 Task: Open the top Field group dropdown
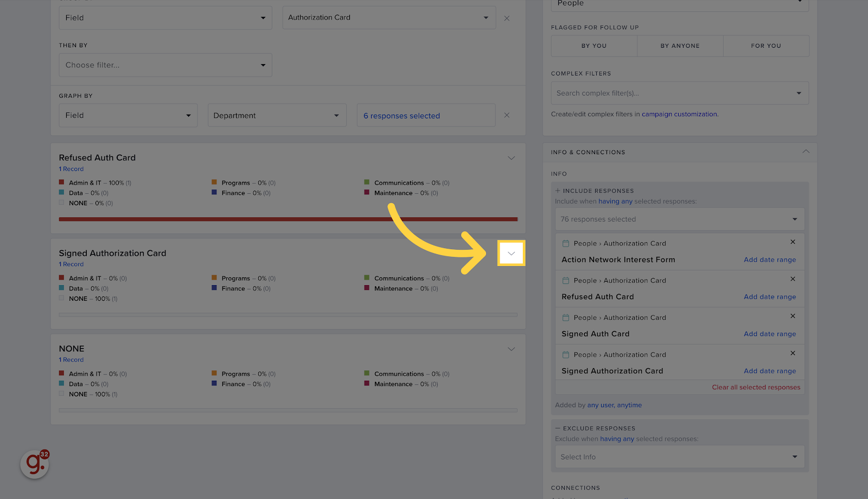[165, 18]
